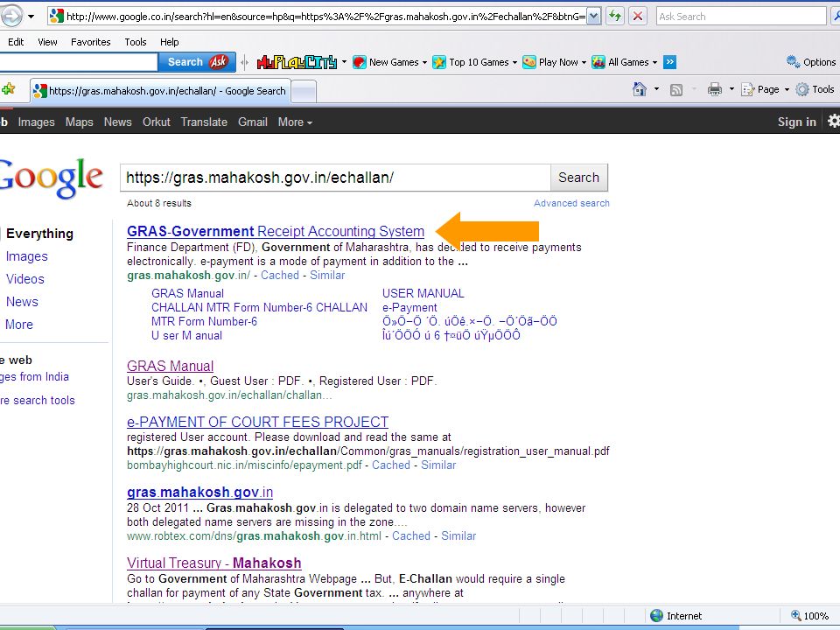This screenshot has width=840, height=630.
Task: Open back button history dropdown arrow
Action: pos(31,17)
